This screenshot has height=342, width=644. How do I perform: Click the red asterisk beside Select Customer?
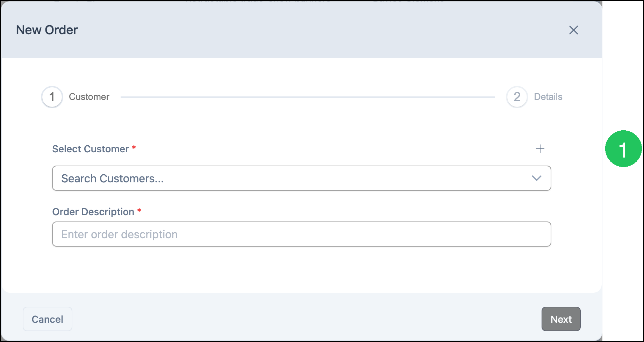pyautogui.click(x=134, y=148)
